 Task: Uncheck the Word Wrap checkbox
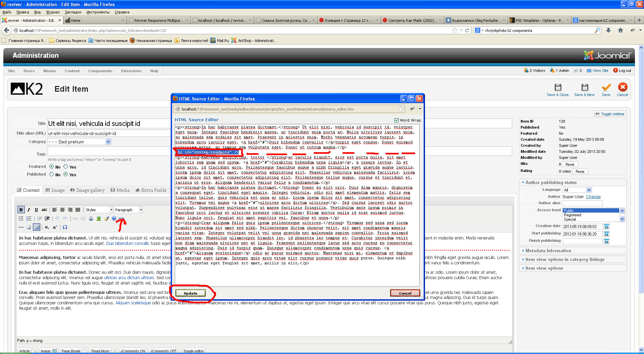point(396,120)
